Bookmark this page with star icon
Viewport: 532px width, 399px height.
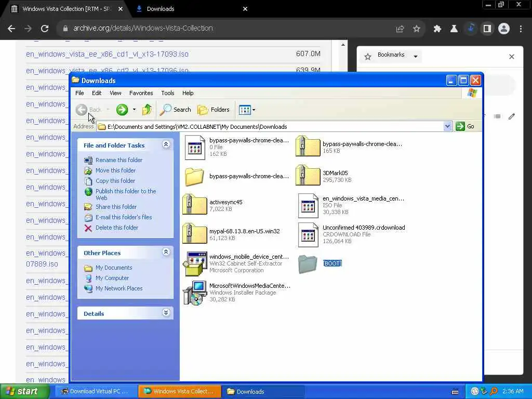(416, 29)
